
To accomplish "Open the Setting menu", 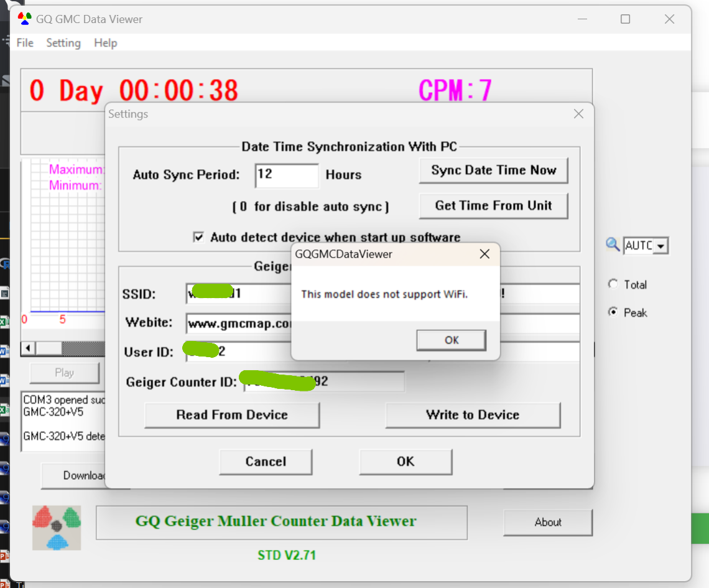I will tap(63, 43).
